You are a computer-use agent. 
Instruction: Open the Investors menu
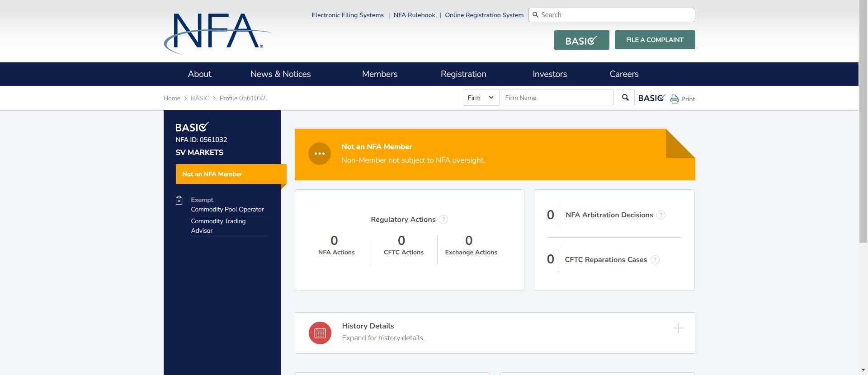(x=550, y=74)
